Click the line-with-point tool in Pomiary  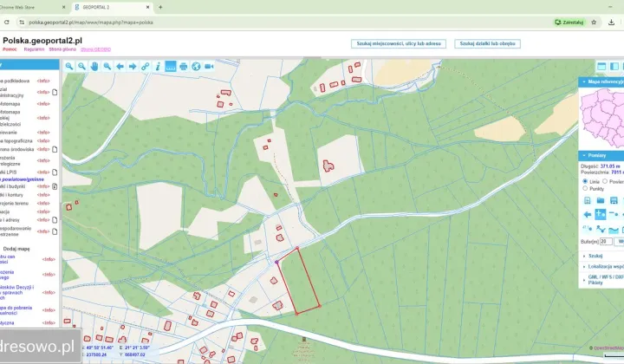click(x=614, y=214)
